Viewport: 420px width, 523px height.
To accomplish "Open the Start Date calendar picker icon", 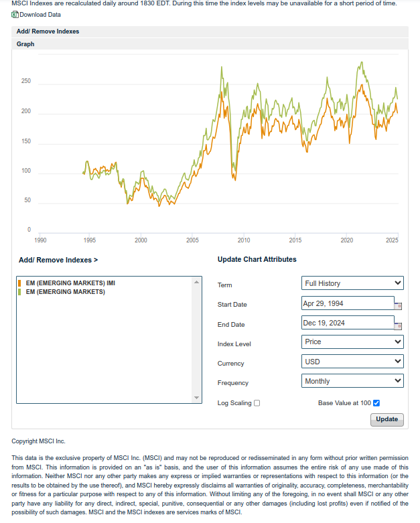I will [x=398, y=306].
